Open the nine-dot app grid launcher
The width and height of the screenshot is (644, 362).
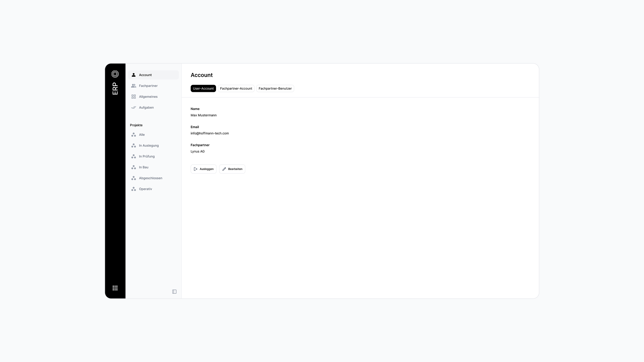[115, 288]
